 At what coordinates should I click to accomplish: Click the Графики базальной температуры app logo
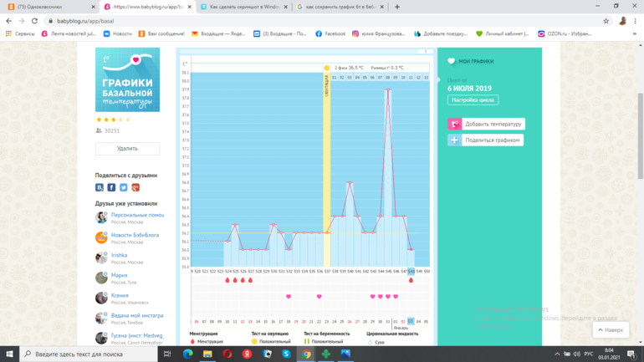tap(127, 79)
